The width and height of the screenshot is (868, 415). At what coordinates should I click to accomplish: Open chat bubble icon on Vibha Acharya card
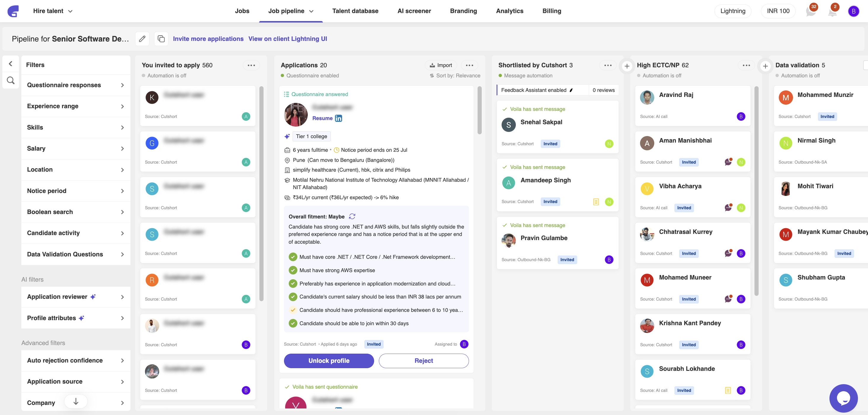click(x=728, y=207)
